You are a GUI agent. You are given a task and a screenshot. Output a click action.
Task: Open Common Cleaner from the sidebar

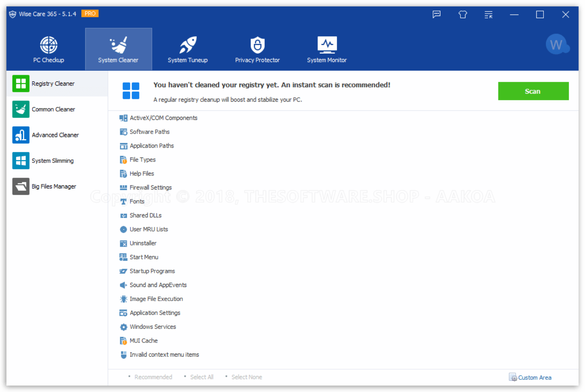pos(57,109)
